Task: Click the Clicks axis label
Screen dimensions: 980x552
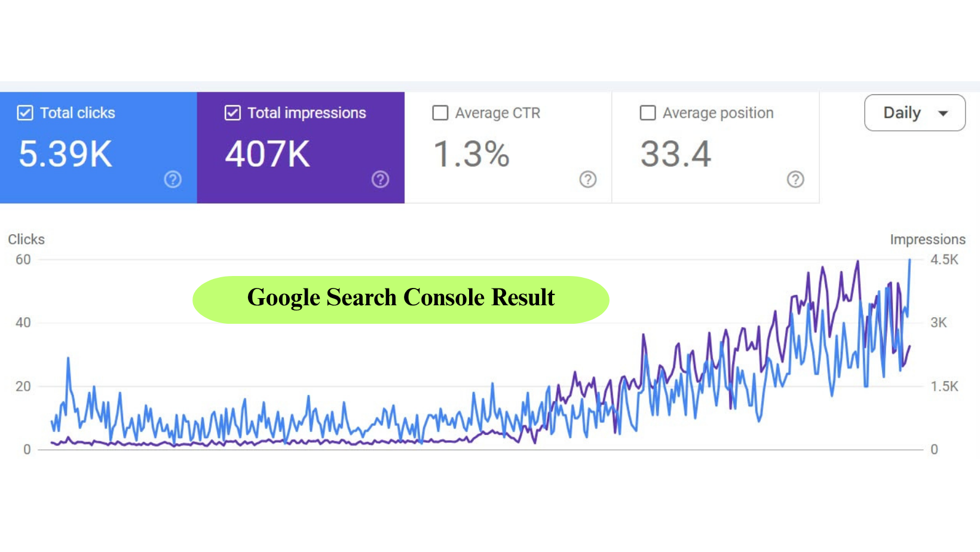Action: (x=26, y=239)
